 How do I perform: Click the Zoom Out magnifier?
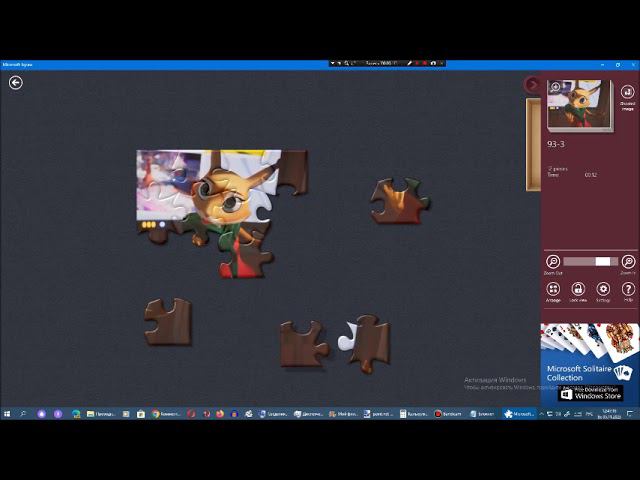[x=553, y=262]
